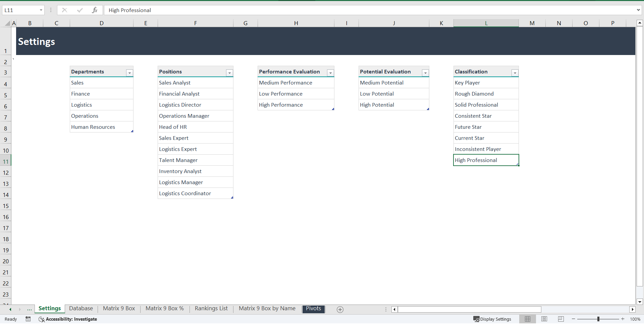Screen dimensions: 644x324
Task: Open the Name Box dropdown arrow
Action: coord(41,10)
